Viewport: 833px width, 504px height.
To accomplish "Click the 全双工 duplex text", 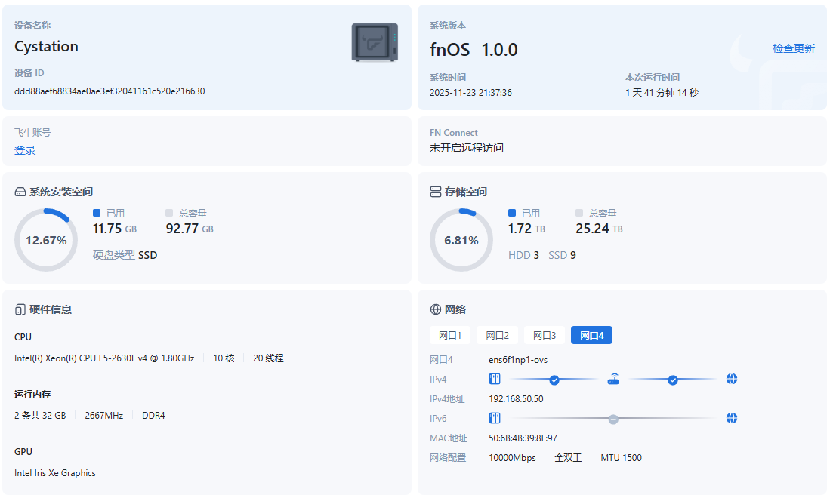I will (569, 459).
